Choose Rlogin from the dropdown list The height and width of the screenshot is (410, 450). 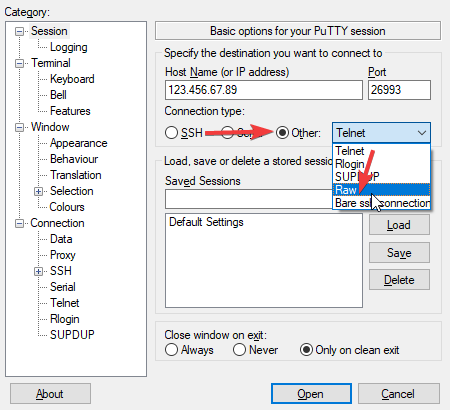[381, 164]
